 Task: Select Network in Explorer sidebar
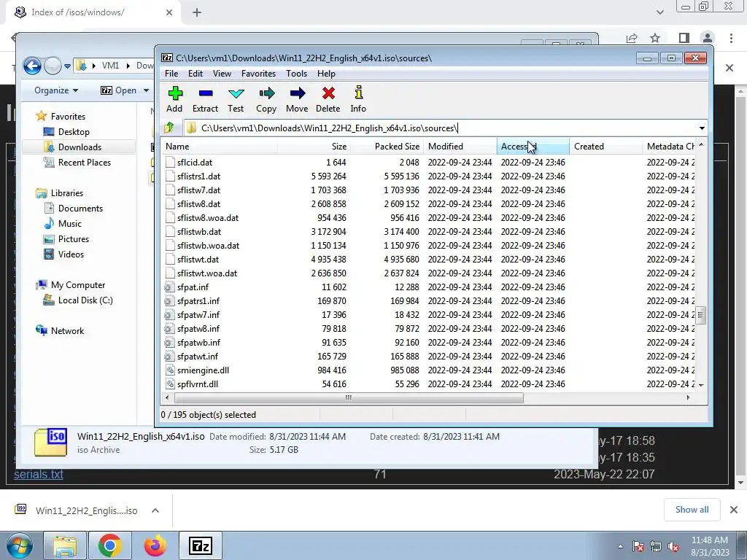60,331
